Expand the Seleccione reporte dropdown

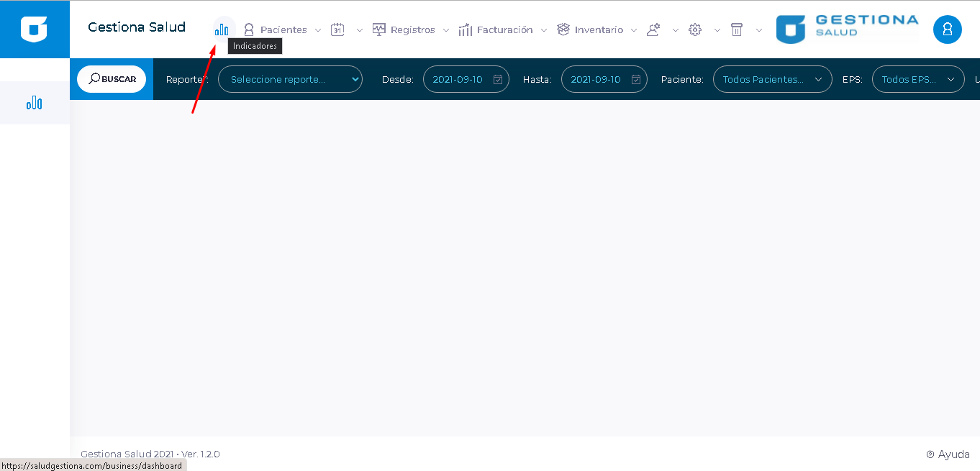pyautogui.click(x=290, y=80)
